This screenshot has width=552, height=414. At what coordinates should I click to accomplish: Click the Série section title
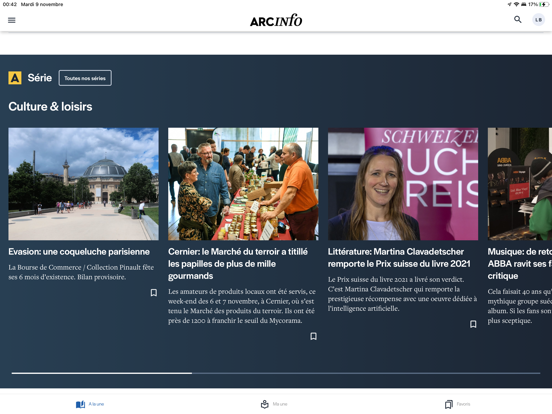coord(39,78)
